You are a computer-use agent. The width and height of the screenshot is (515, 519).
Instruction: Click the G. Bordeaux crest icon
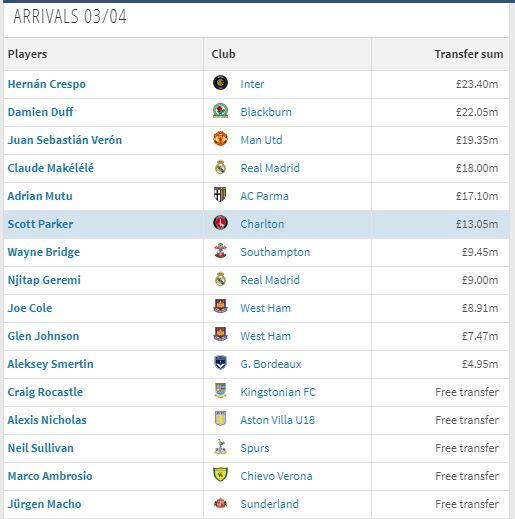pyautogui.click(x=220, y=363)
